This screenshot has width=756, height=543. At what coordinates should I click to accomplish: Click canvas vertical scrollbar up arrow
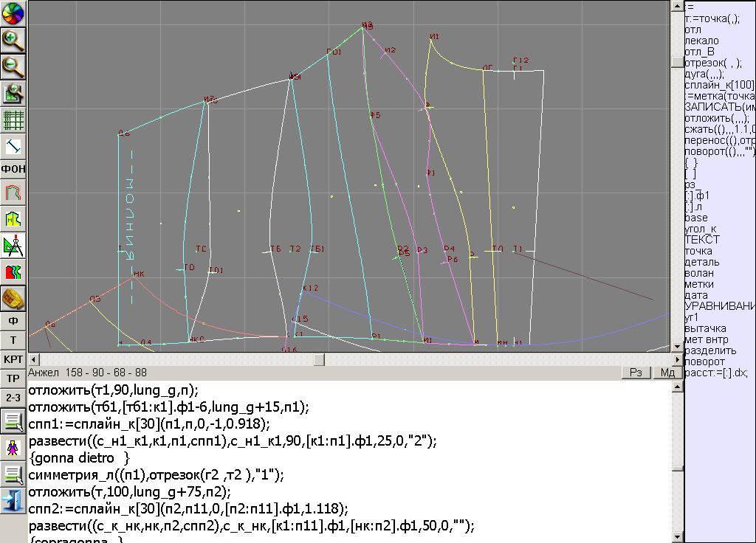click(677, 6)
